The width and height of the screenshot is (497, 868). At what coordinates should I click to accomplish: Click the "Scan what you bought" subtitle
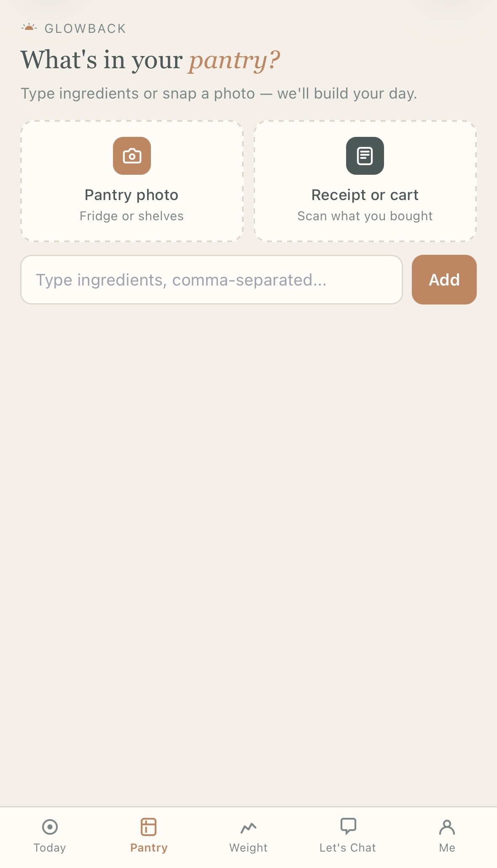coord(365,216)
